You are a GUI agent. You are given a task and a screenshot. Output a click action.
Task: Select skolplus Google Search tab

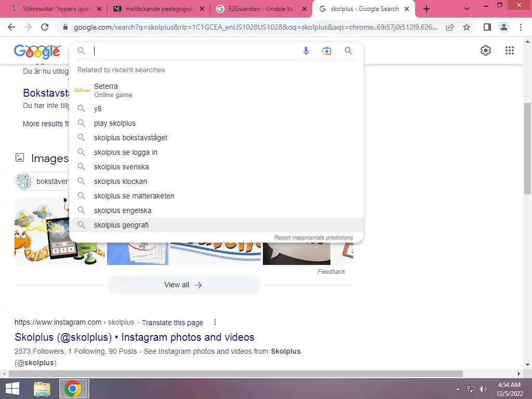point(363,9)
